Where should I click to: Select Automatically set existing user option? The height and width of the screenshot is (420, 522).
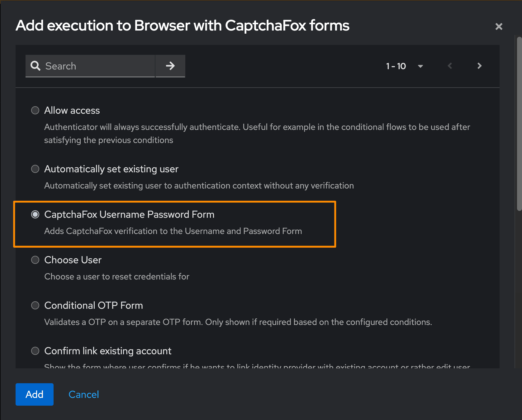tap(35, 169)
